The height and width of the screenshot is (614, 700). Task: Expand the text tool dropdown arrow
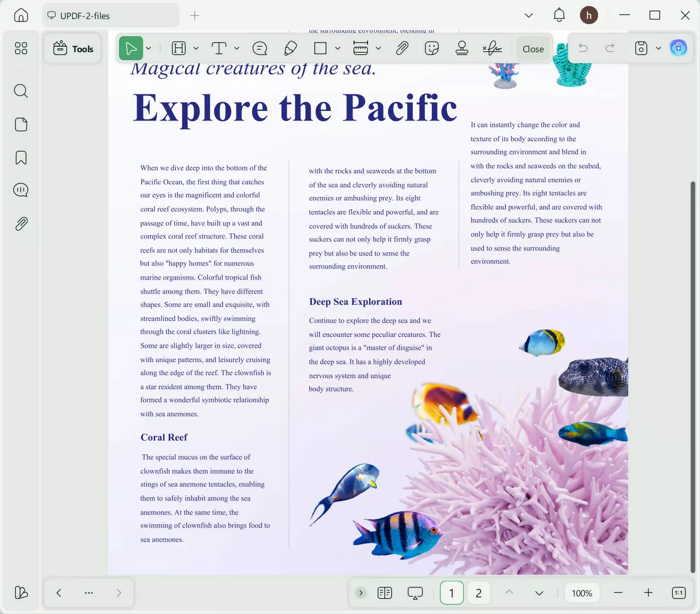[x=237, y=48]
